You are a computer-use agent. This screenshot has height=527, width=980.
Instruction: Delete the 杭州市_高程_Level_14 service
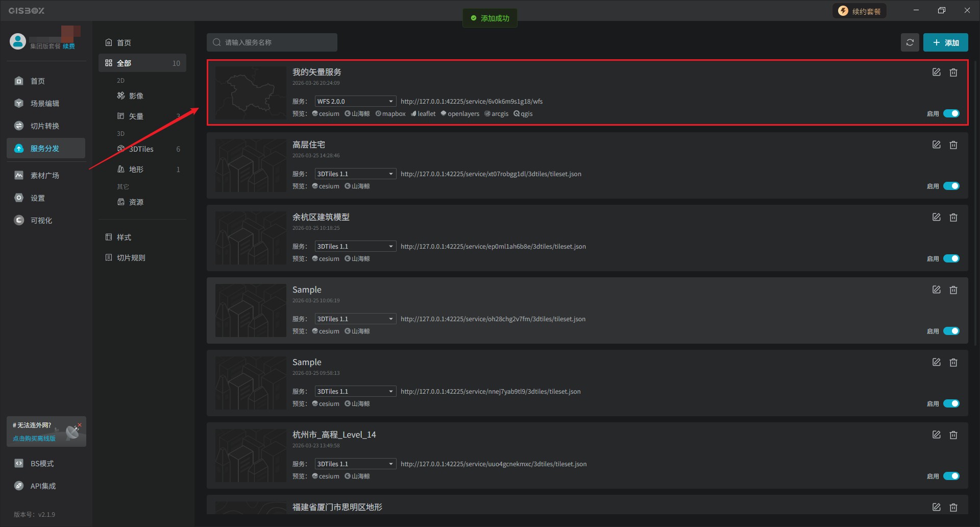click(953, 435)
